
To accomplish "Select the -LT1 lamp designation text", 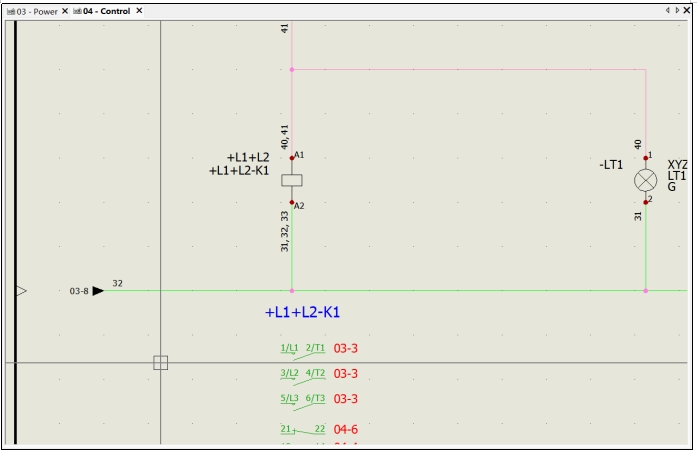I will pos(611,165).
